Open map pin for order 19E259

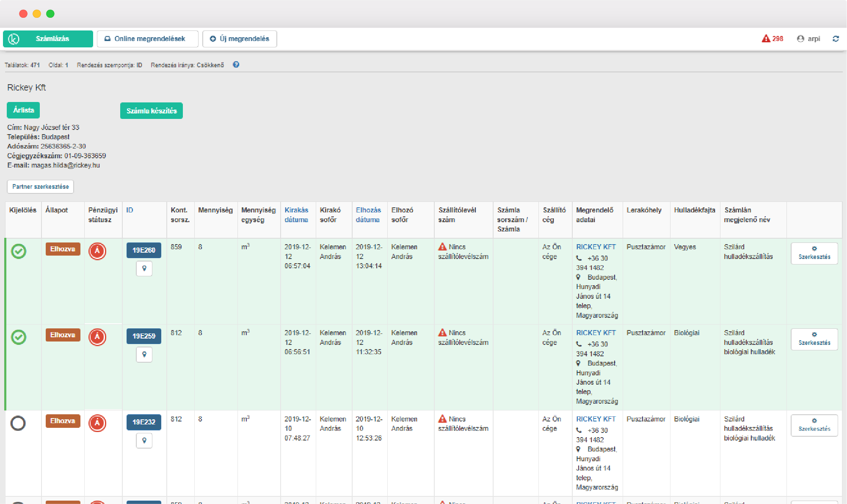pos(144,354)
